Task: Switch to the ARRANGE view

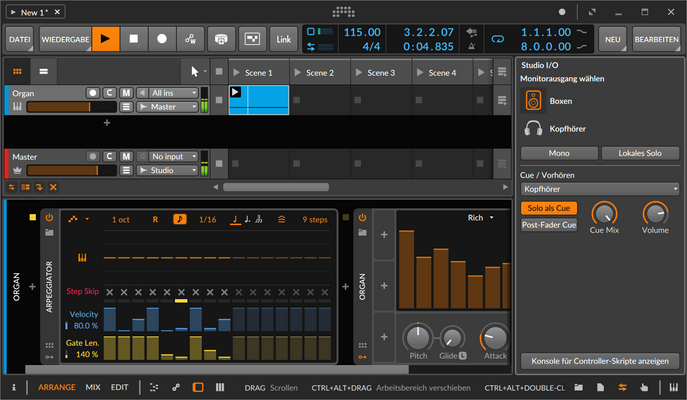Action: (x=57, y=387)
